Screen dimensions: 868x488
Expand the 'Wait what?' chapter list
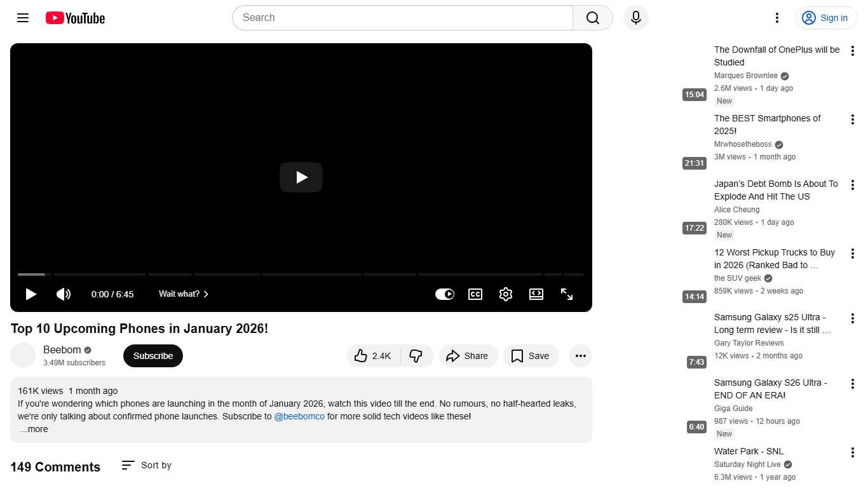point(184,294)
